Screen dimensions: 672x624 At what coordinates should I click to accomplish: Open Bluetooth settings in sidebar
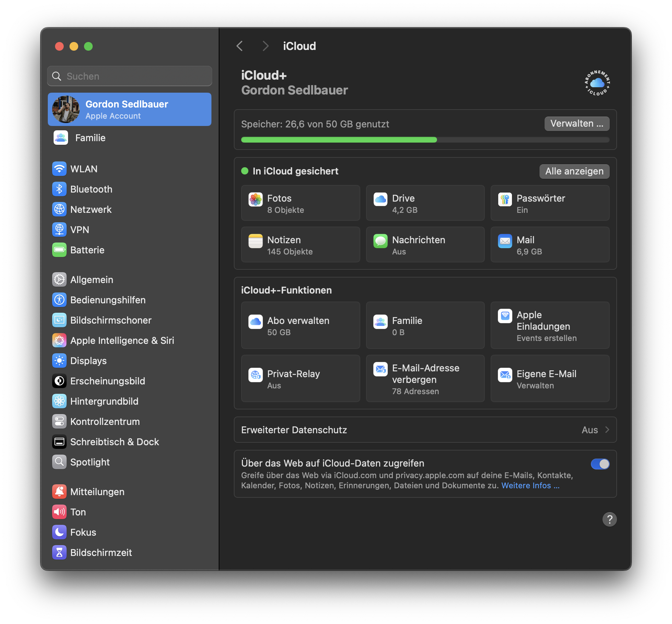pyautogui.click(x=91, y=189)
